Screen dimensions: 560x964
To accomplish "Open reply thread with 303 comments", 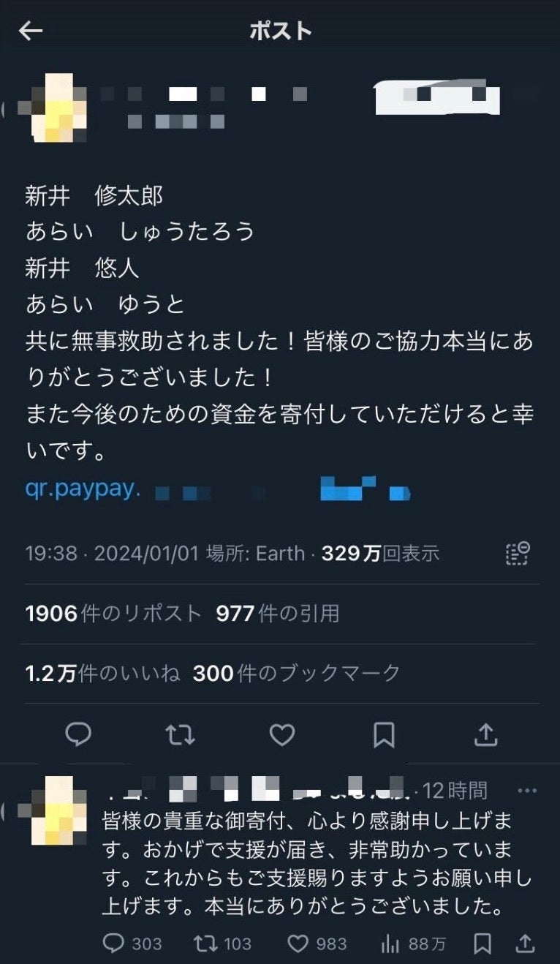I will [x=132, y=944].
